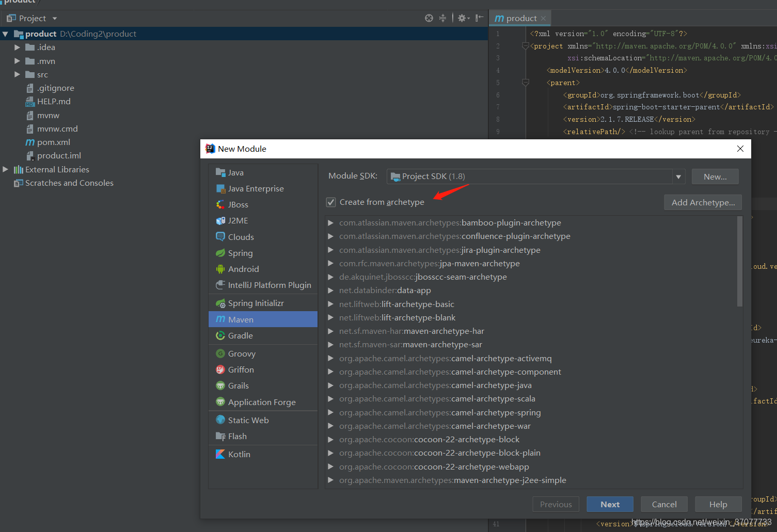The height and width of the screenshot is (532, 777).
Task: Hide the Project tool window
Action: coord(479,18)
